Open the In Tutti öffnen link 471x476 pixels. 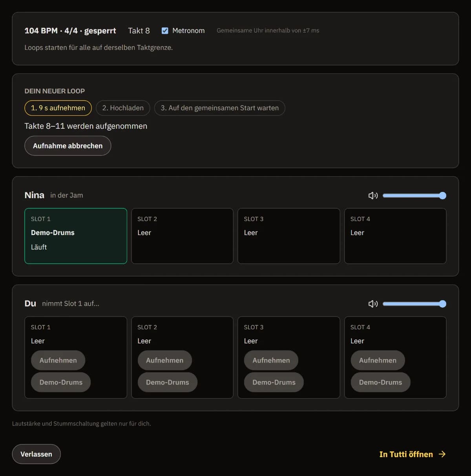click(x=413, y=454)
